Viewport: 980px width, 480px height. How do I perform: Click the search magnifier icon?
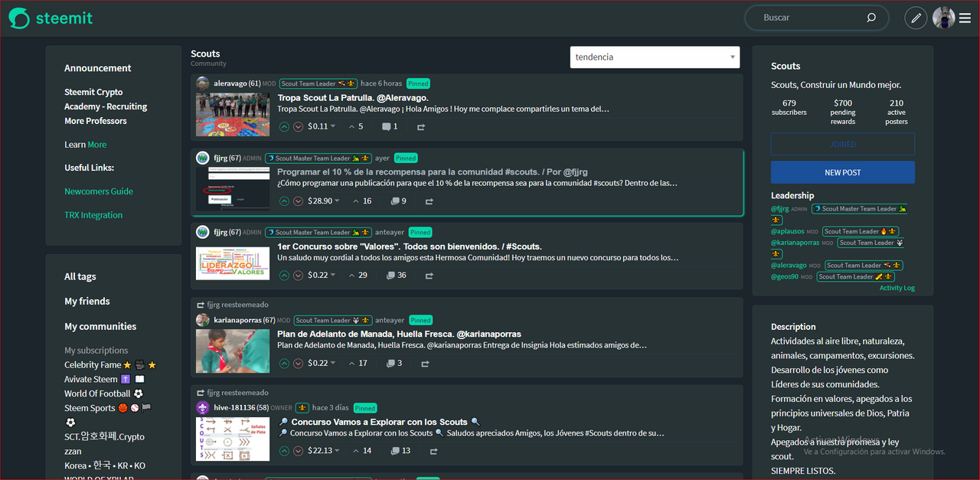pos(871,18)
